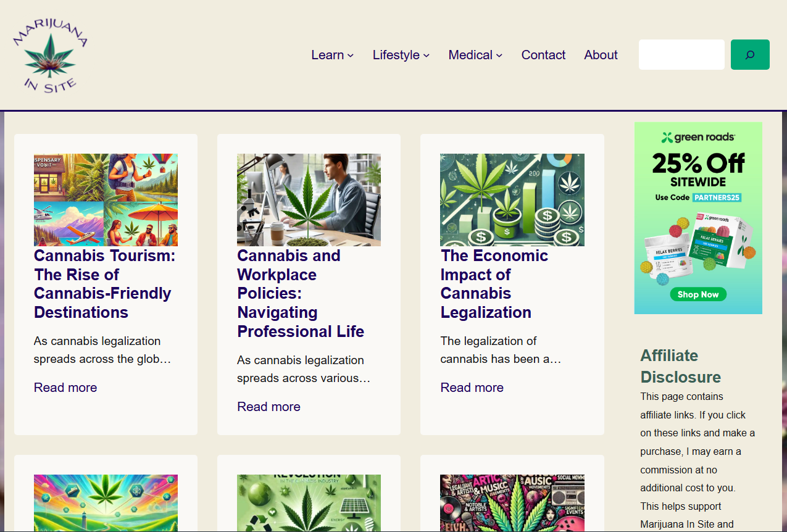
Task: Expand the Learn dropdown menu
Action: tap(332, 54)
